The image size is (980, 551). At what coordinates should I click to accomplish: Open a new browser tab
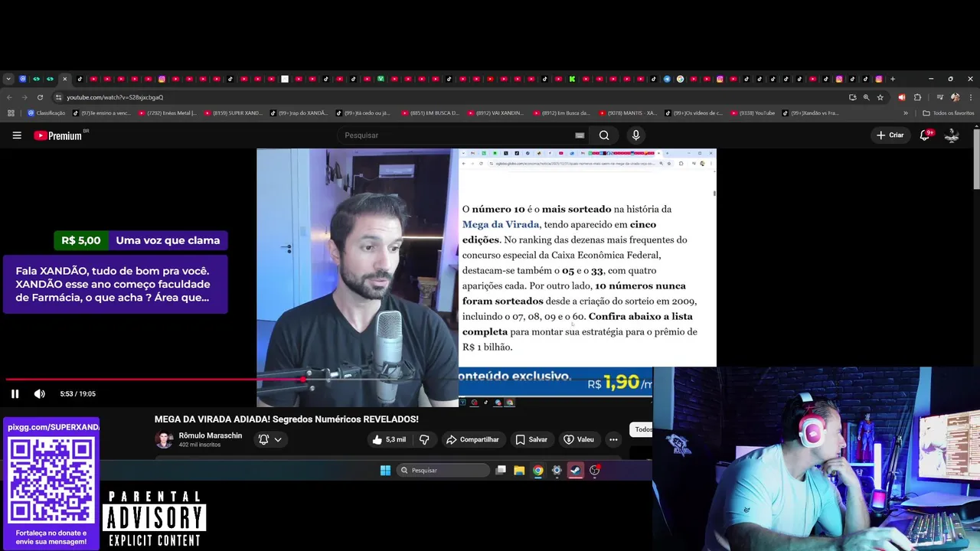click(893, 79)
